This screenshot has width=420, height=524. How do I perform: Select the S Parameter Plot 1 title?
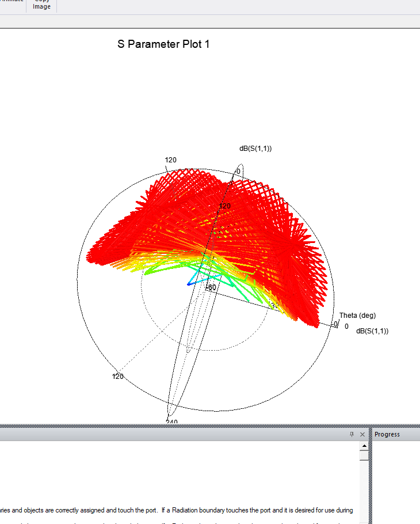[163, 44]
